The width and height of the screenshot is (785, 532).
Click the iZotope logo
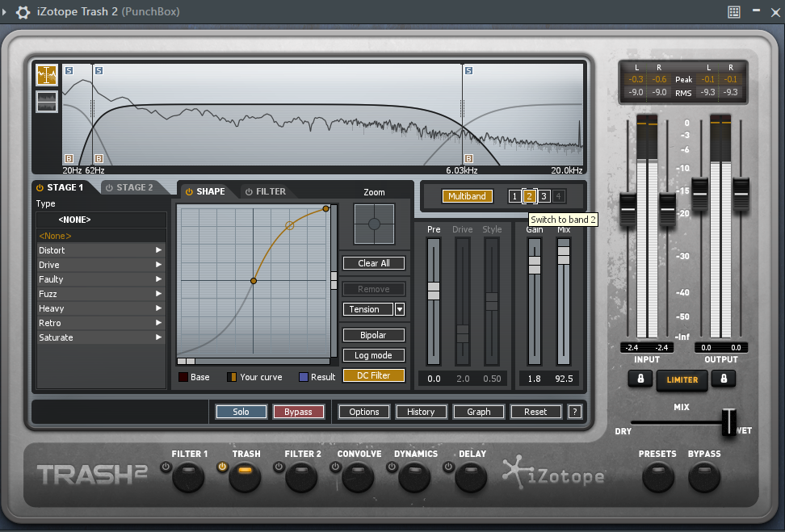[553, 473]
